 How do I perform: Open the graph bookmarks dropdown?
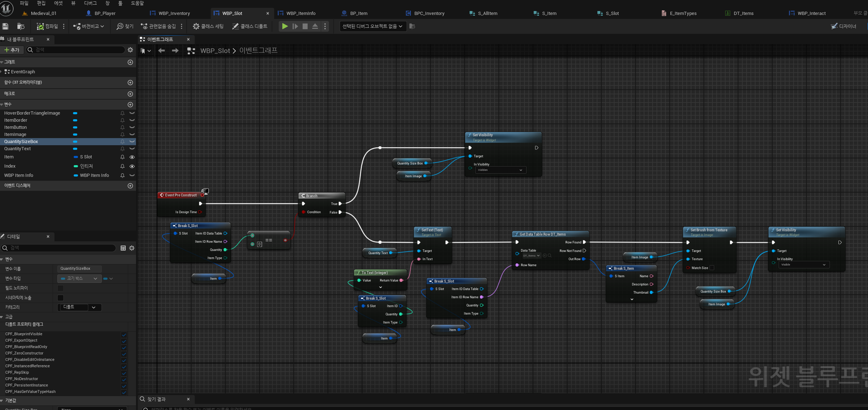pyautogui.click(x=146, y=51)
